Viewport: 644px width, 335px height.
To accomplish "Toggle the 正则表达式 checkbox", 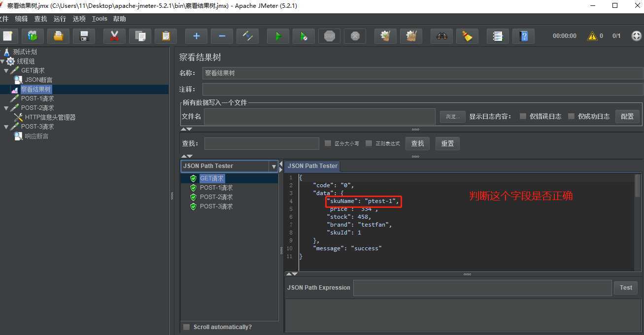I will [x=369, y=143].
